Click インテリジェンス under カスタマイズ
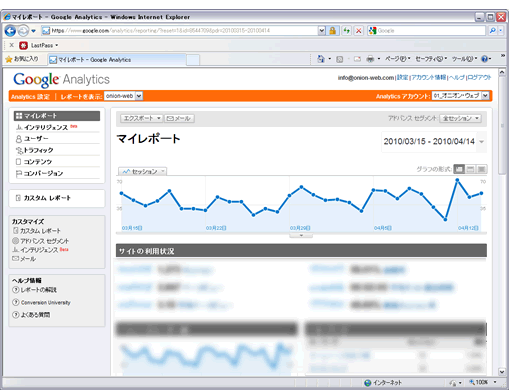 40,250
